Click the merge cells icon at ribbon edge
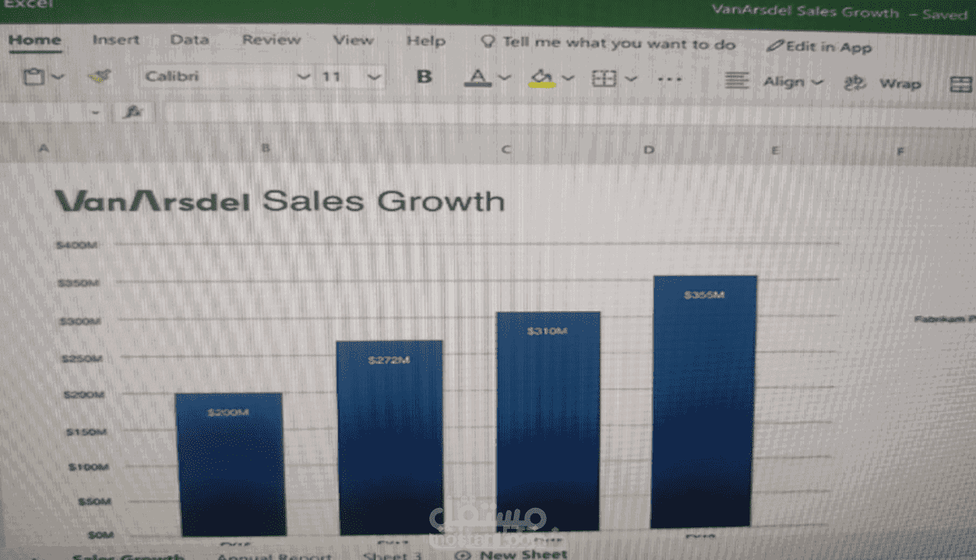 962,85
